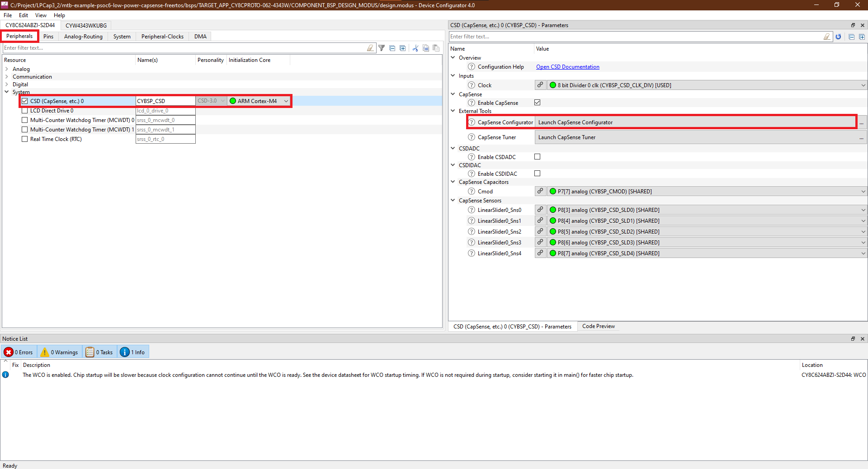This screenshot has height=469, width=868.
Task: Cut selected resource with scissors icon
Action: click(415, 48)
